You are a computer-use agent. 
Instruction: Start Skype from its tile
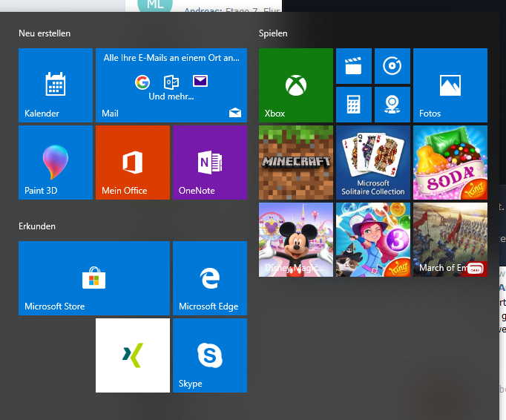pyautogui.click(x=210, y=355)
